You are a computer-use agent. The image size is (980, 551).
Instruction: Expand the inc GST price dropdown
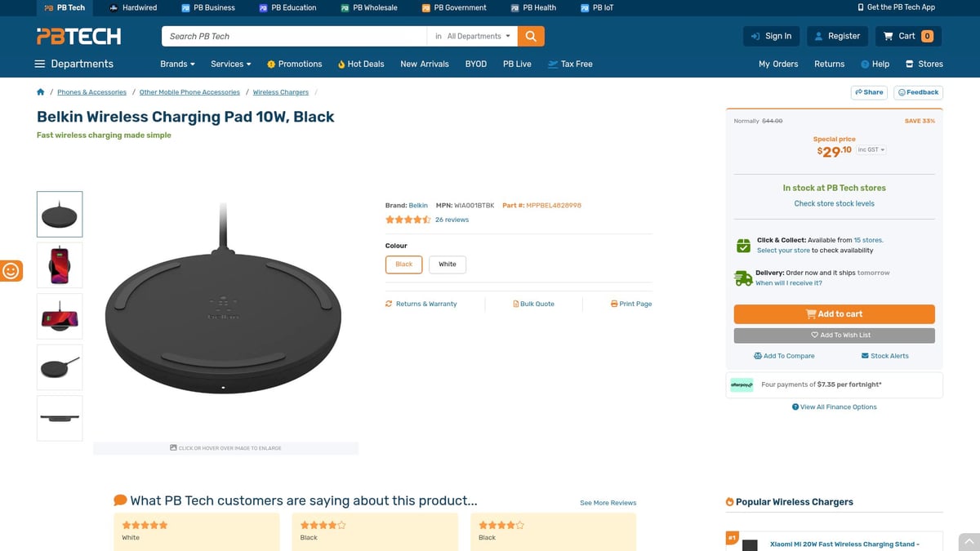click(871, 149)
